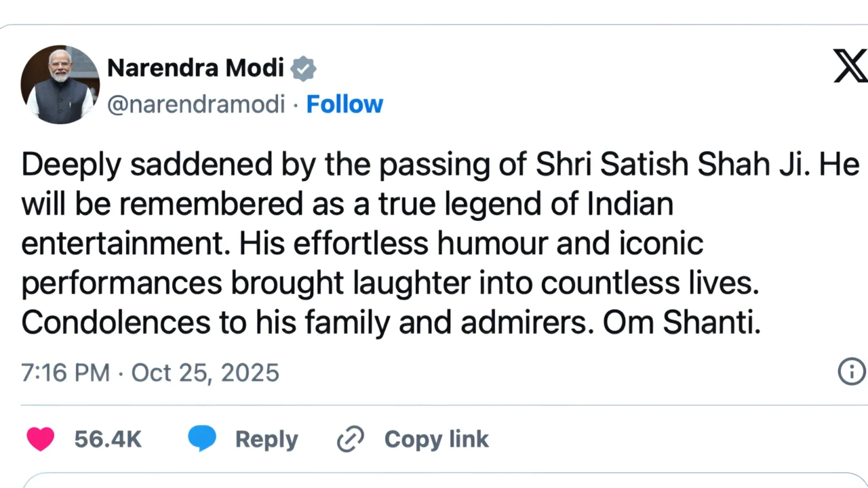The image size is (868, 488).
Task: Open the 7:16 PM timestamp
Action: (65, 373)
